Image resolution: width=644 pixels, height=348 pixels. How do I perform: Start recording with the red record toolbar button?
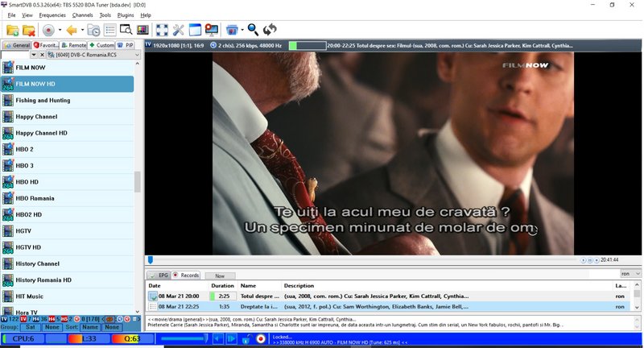coord(48,30)
